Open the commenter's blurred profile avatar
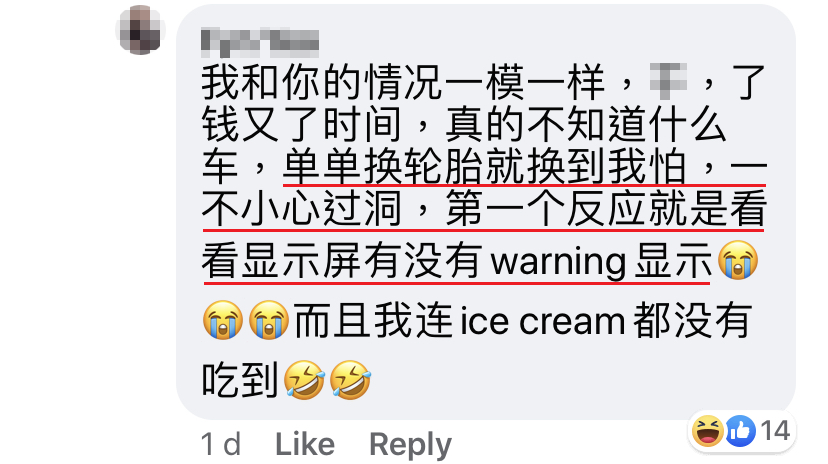Screen dimensions: 828x464 (x=140, y=30)
